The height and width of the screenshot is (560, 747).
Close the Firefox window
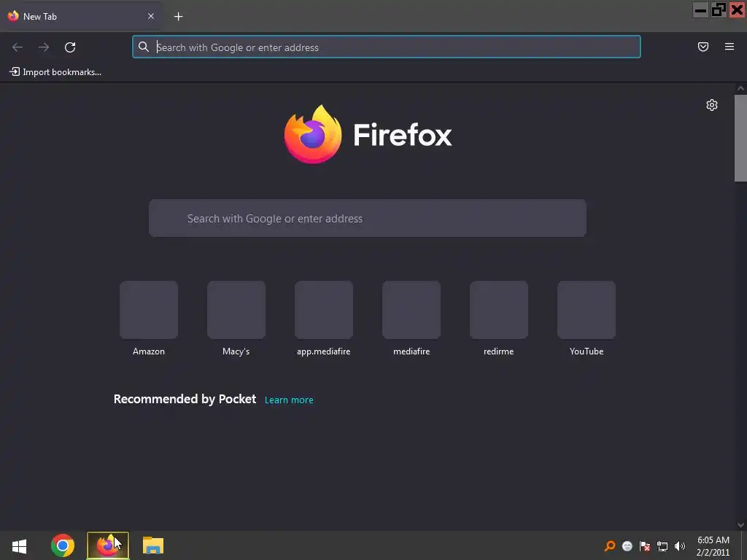(x=737, y=10)
